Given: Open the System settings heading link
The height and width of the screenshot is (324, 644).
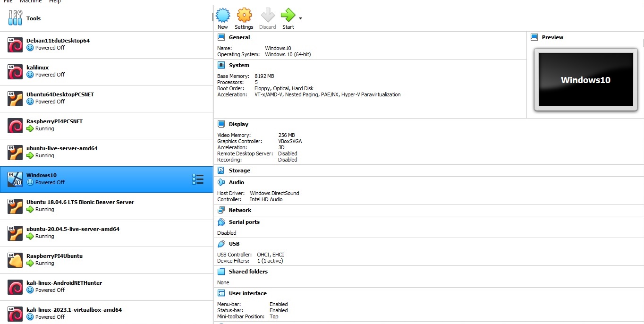Looking at the screenshot, I should click(x=239, y=65).
